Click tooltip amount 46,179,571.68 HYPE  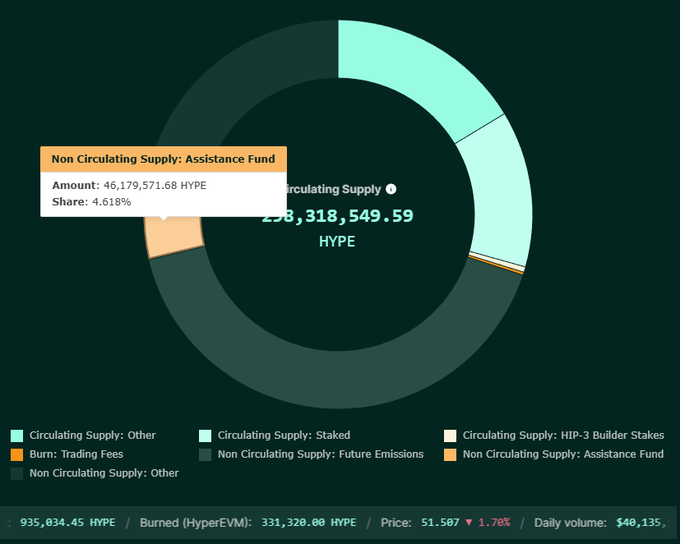point(154,185)
